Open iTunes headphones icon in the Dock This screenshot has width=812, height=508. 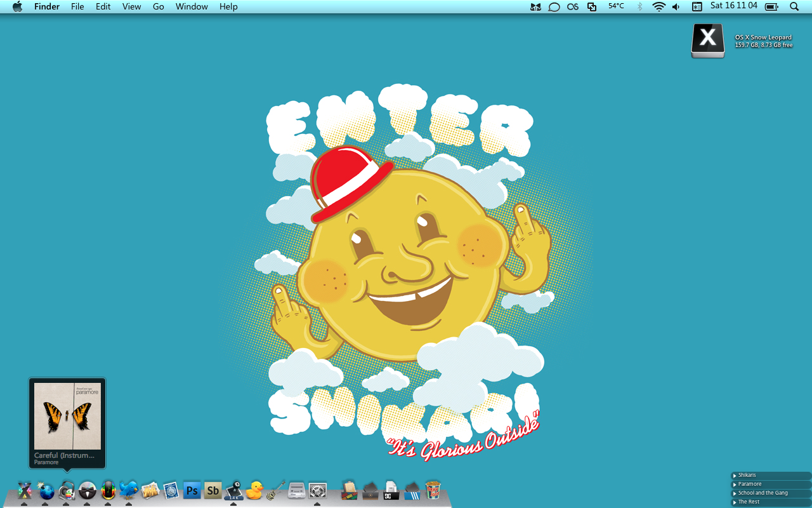tap(67, 490)
